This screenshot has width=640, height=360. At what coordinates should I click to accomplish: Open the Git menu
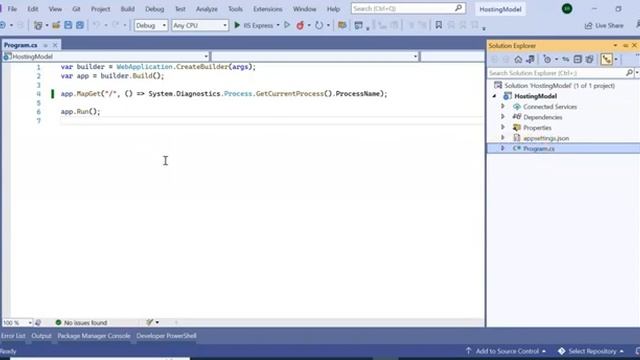pyautogui.click(x=76, y=9)
